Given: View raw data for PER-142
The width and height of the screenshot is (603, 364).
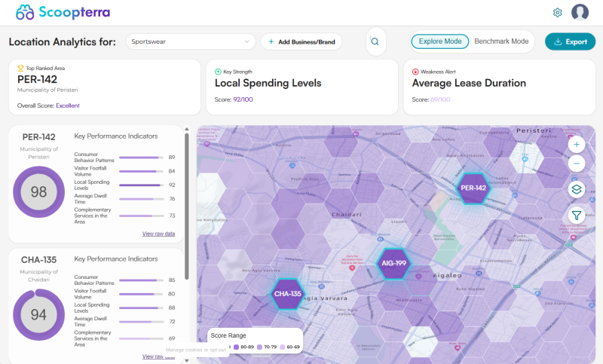Looking at the screenshot, I should (x=158, y=234).
